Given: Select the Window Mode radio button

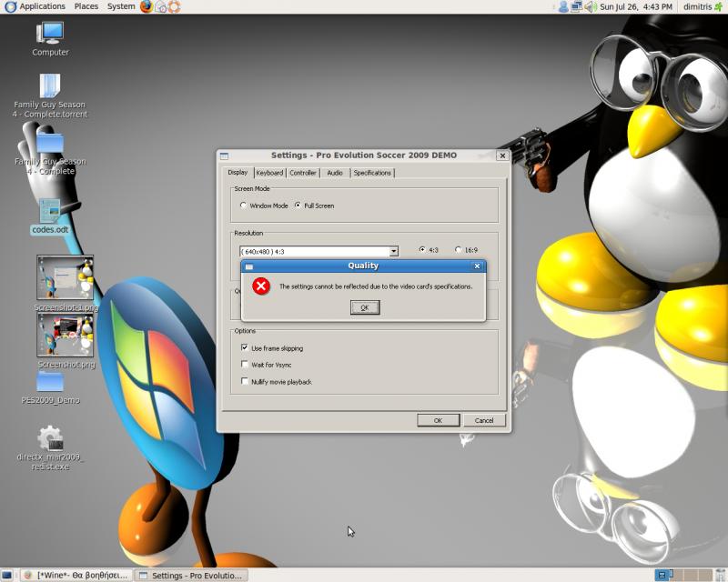Looking at the screenshot, I should (243, 206).
